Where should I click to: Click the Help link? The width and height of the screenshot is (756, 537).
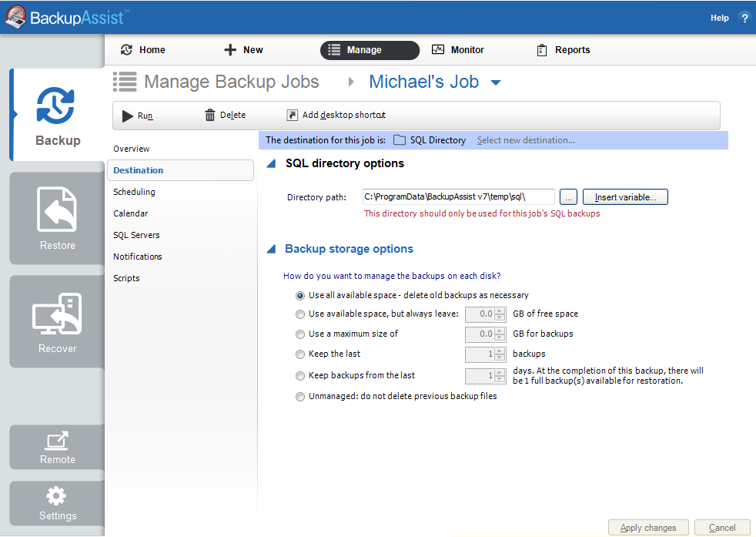tap(719, 18)
